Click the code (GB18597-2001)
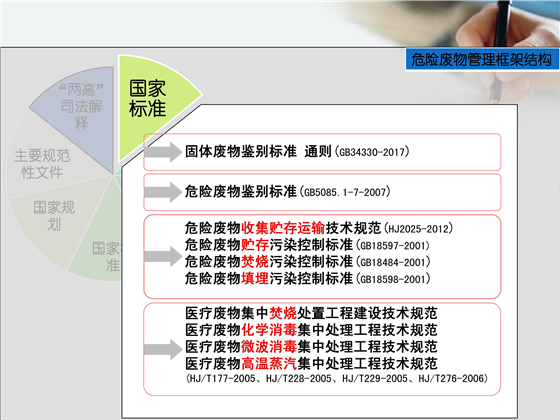This screenshot has height=420, width=560. tap(392, 246)
